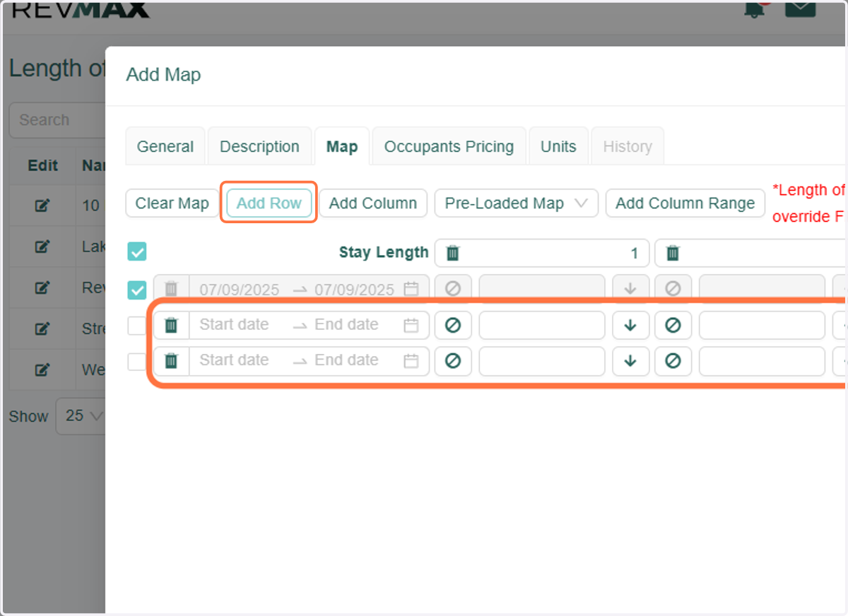The image size is (848, 616).
Task: Click the edit icon for the 'We' row
Action: coord(42,369)
